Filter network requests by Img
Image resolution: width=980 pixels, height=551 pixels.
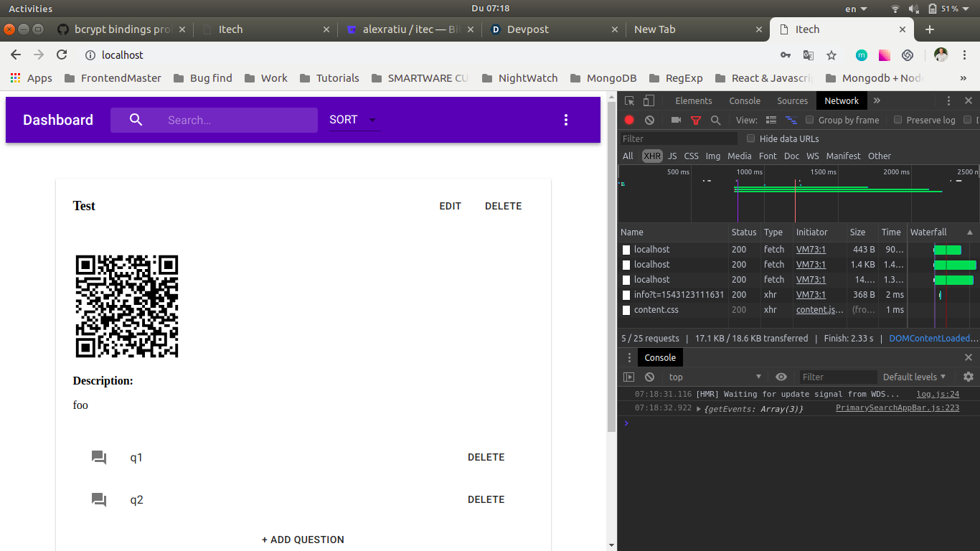pyautogui.click(x=713, y=156)
